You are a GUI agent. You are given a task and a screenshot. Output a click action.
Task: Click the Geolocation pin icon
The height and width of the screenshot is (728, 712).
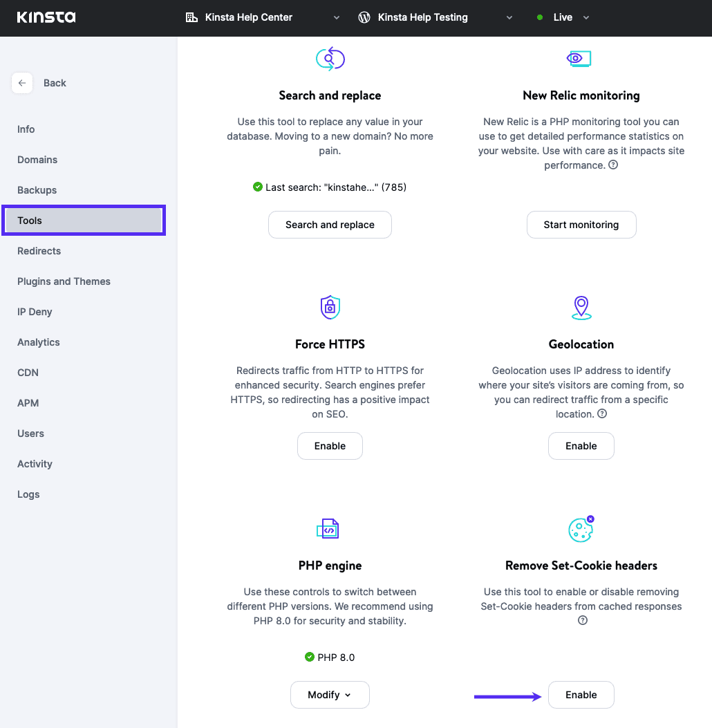(581, 307)
